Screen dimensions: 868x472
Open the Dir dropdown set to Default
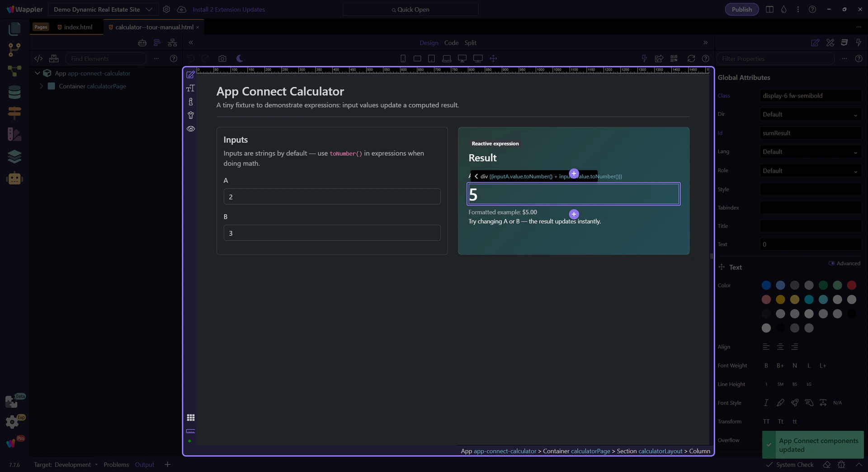click(810, 114)
